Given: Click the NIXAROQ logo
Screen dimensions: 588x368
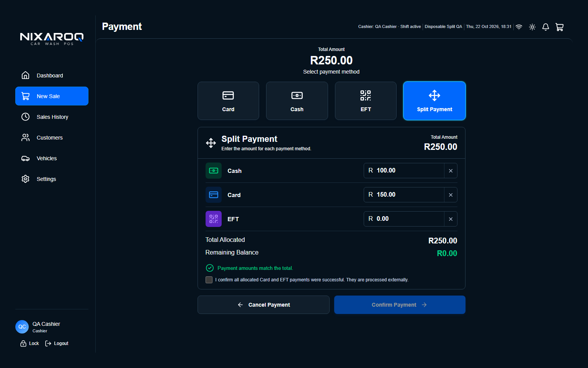Looking at the screenshot, I should 52,39.
